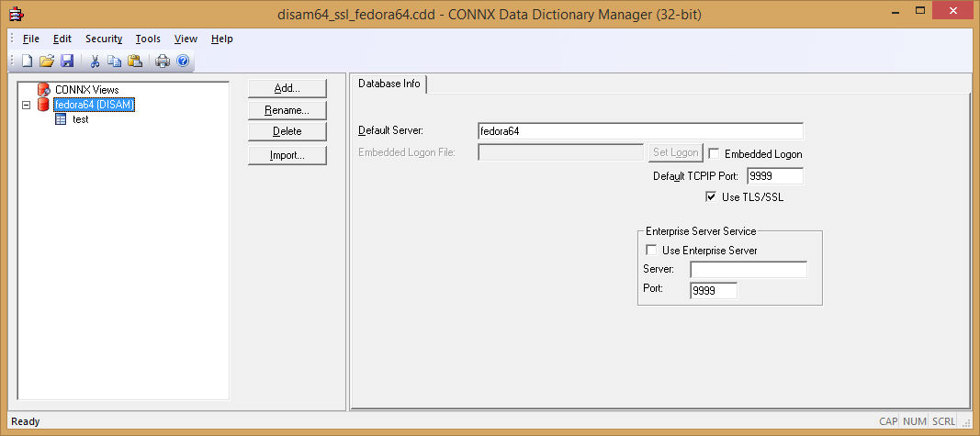Click the Rename... button
Image resolution: width=980 pixels, height=436 pixels.
287,110
